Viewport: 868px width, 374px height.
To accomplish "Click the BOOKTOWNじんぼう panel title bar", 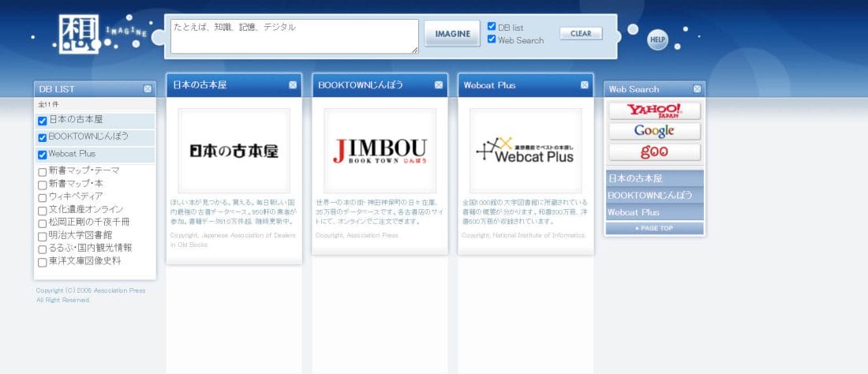I will pyautogui.click(x=380, y=85).
